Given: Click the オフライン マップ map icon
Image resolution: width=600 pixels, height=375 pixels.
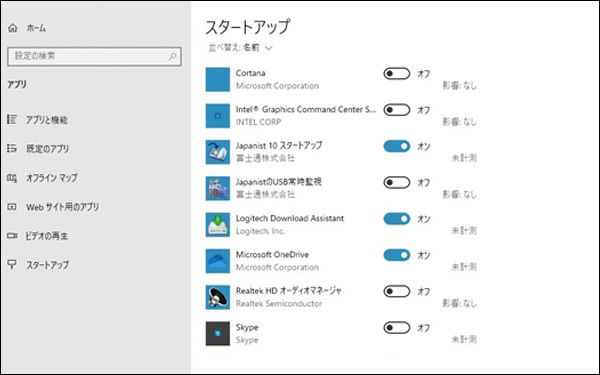Looking at the screenshot, I should coord(12,178).
